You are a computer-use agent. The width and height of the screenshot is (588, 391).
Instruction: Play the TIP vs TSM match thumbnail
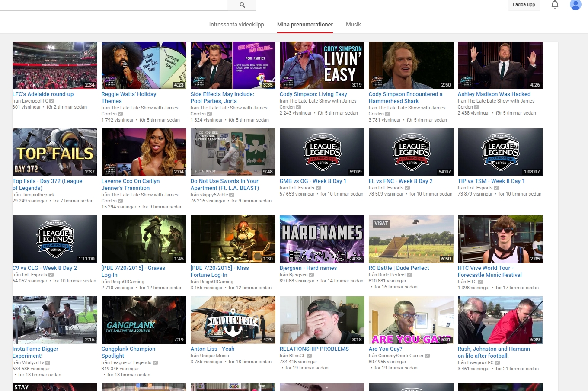pos(500,152)
